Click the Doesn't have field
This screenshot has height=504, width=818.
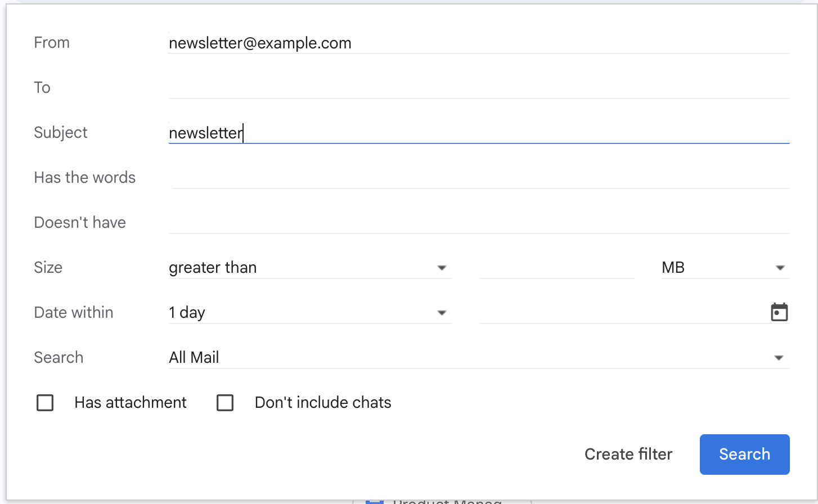[x=394, y=222]
